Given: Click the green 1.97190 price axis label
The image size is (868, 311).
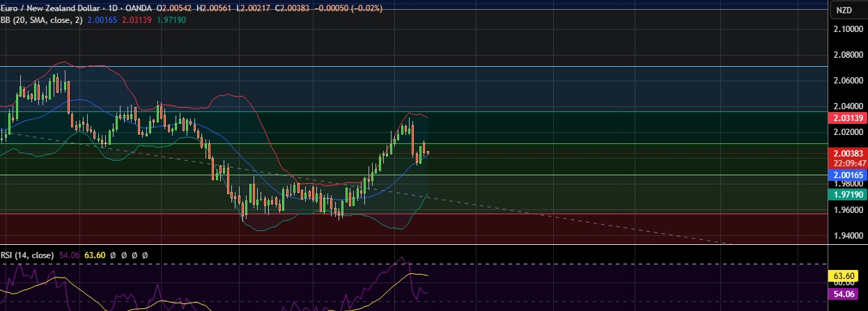Looking at the screenshot, I should [846, 196].
